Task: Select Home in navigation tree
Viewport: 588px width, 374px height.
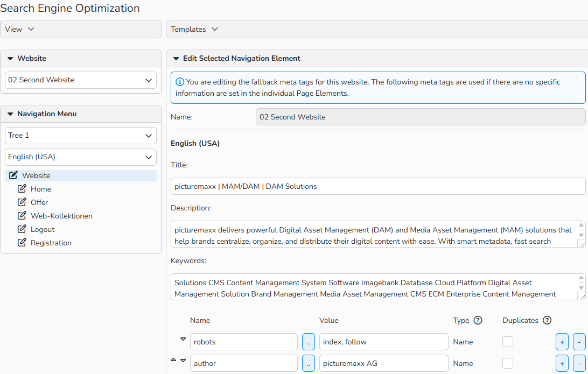Action: [41, 189]
